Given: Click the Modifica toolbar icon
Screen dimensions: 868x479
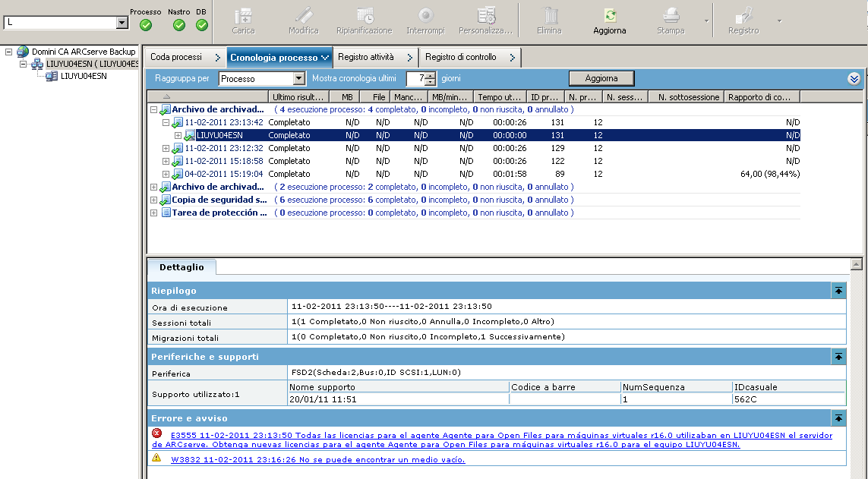Looking at the screenshot, I should 304,16.
